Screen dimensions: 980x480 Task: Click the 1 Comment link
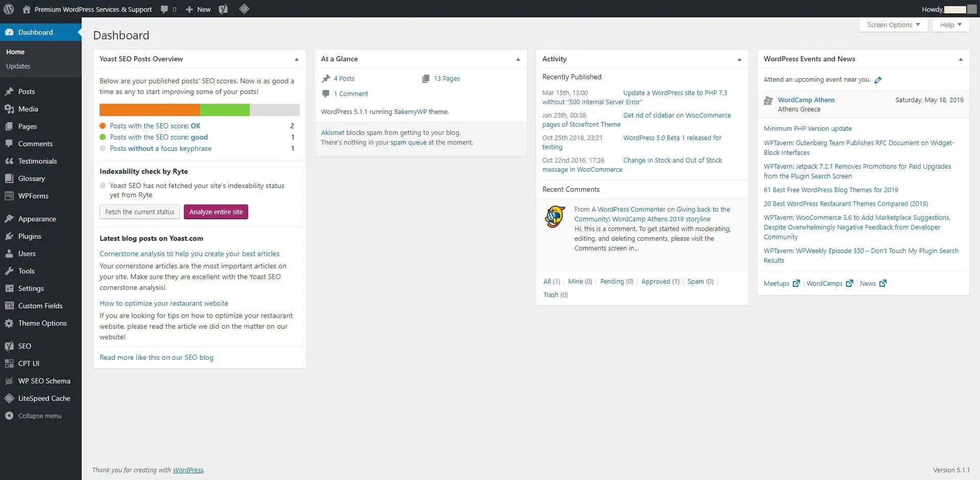click(351, 94)
